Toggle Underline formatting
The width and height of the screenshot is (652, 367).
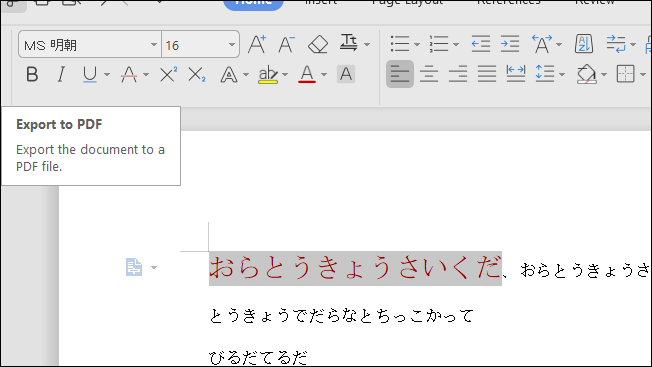click(x=89, y=75)
